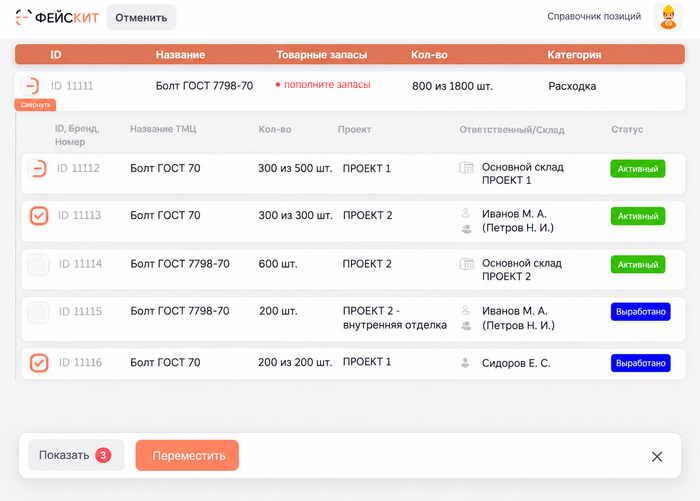The width and height of the screenshot is (700, 501).
Task: Click Кол-во header in orange bar
Action: [429, 54]
